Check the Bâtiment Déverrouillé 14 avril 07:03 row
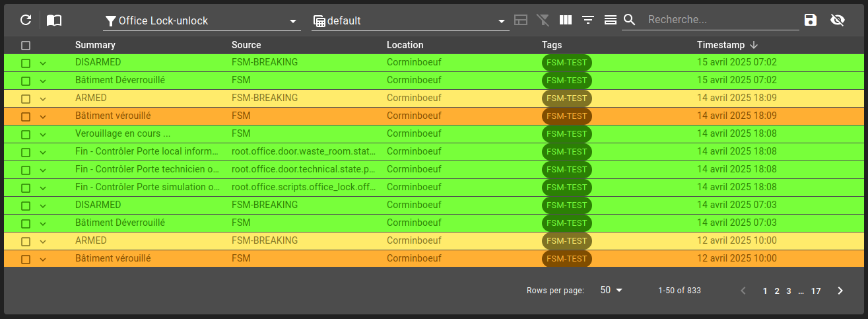Screen dimensions: 868x319 pos(26,223)
